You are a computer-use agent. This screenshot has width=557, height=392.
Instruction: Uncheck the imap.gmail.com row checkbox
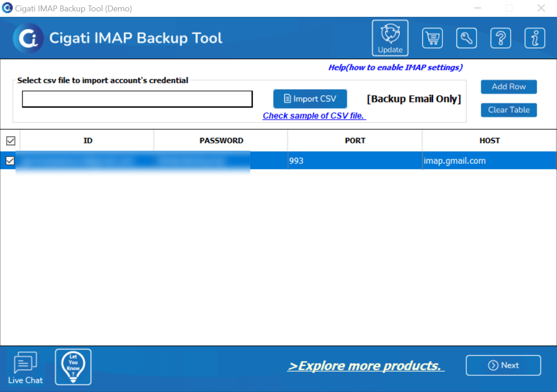pyautogui.click(x=10, y=161)
